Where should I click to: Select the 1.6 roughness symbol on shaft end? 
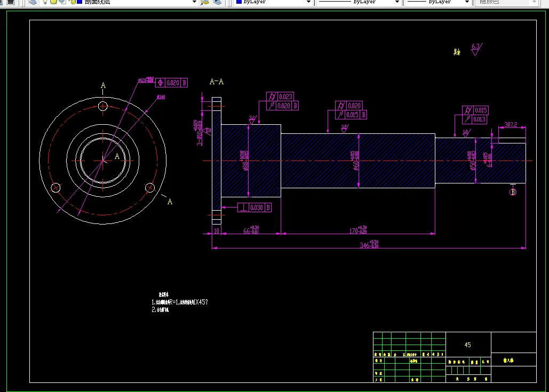[x=466, y=133]
